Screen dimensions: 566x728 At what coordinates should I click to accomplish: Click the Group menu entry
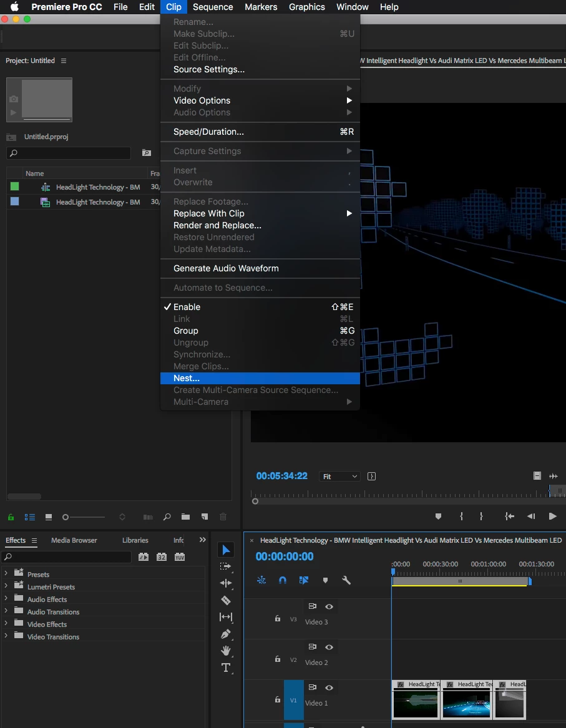click(x=260, y=331)
